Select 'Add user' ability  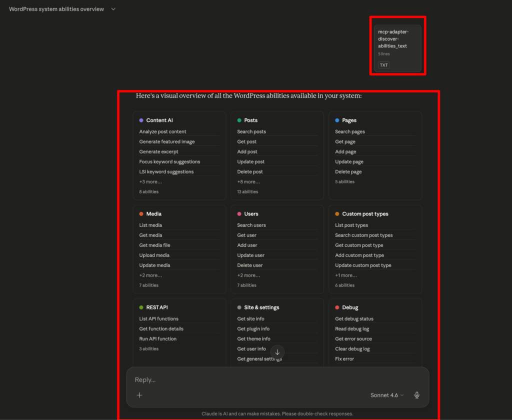[x=247, y=245]
